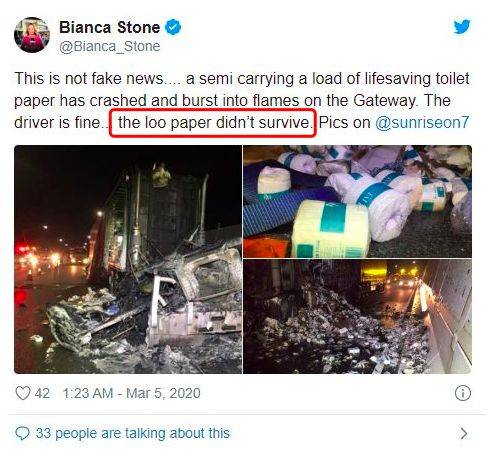Click the @Bianca_Stone handle

[110, 46]
